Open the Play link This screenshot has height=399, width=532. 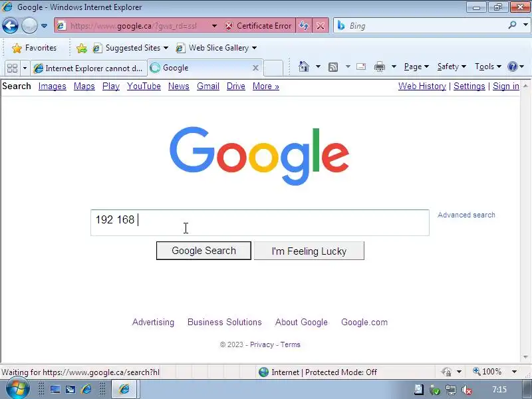pos(111,86)
